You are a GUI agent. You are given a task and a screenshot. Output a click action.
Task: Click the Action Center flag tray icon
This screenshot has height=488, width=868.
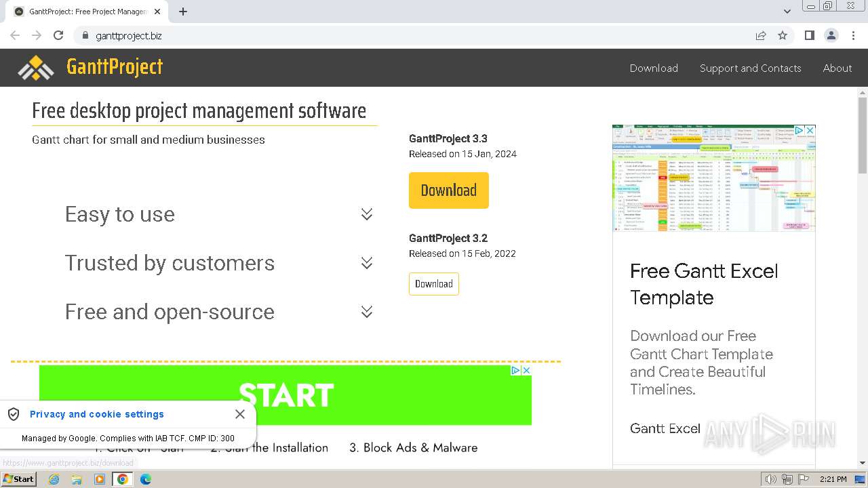[804, 479]
